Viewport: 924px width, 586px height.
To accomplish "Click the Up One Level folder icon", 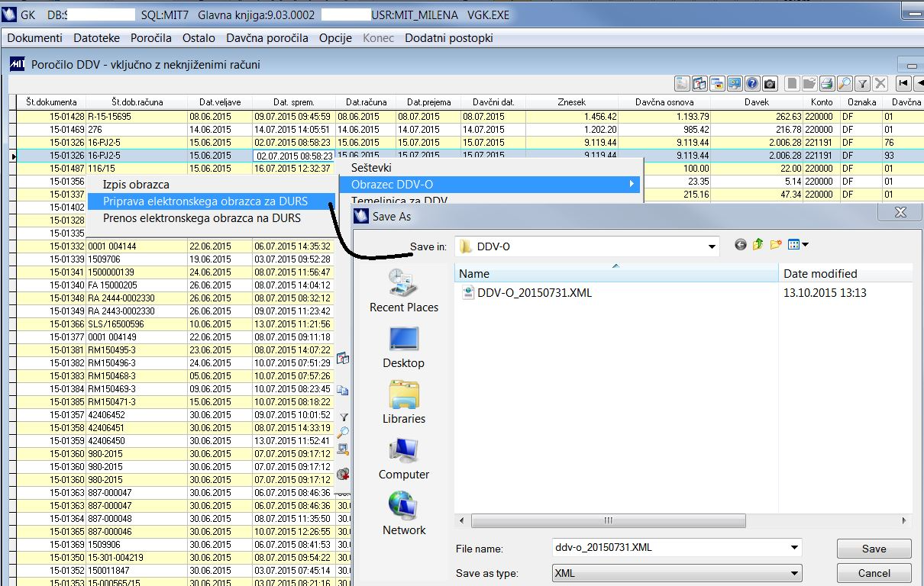I will (758, 245).
